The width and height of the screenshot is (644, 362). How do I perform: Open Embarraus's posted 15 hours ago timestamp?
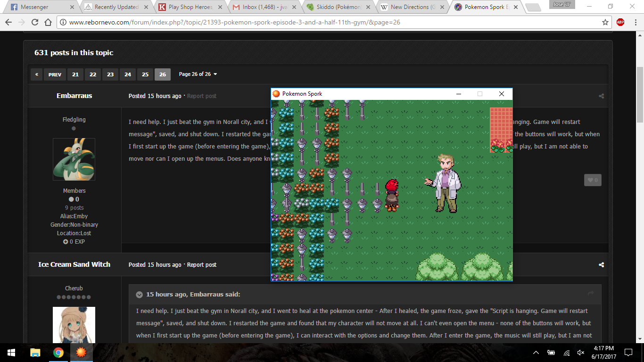(155, 96)
